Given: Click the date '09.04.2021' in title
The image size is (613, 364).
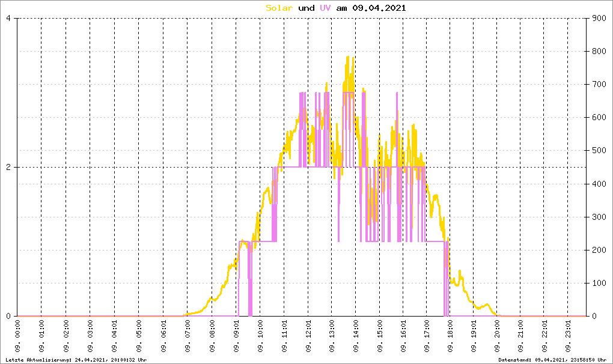Looking at the screenshot, I should [379, 8].
